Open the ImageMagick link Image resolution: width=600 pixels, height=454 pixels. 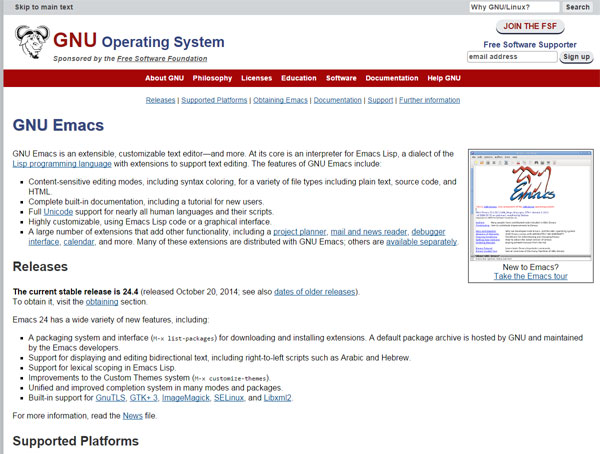pos(186,398)
